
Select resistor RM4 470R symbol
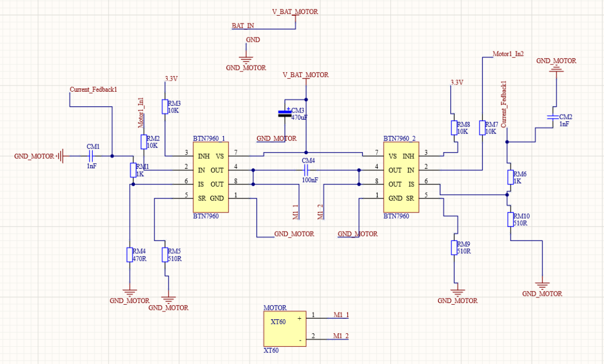coord(129,254)
